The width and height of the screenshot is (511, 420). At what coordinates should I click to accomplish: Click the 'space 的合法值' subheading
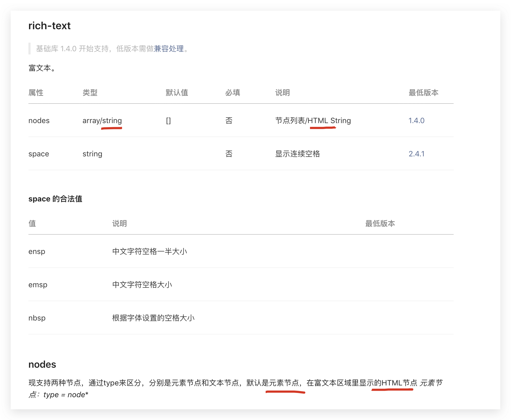(x=55, y=199)
